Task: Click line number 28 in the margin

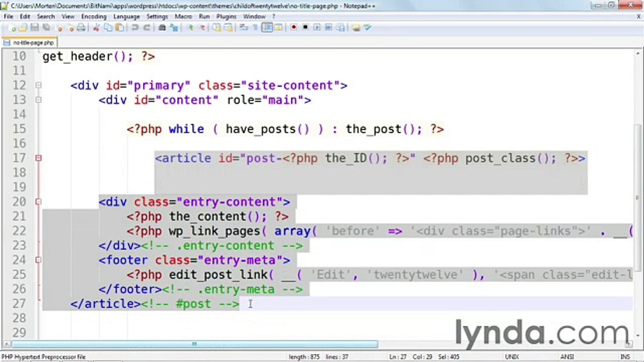Action: 19,318
